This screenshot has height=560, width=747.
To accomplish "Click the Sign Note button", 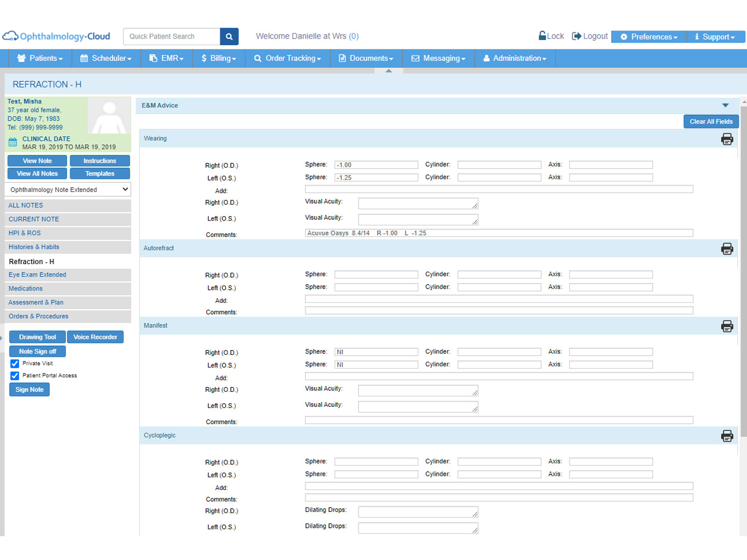I will [x=29, y=390].
